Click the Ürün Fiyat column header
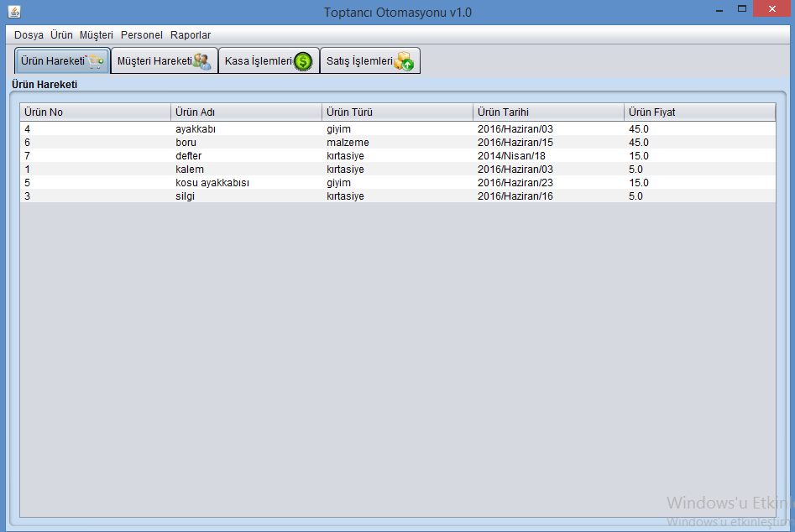795x532 pixels. (x=699, y=112)
